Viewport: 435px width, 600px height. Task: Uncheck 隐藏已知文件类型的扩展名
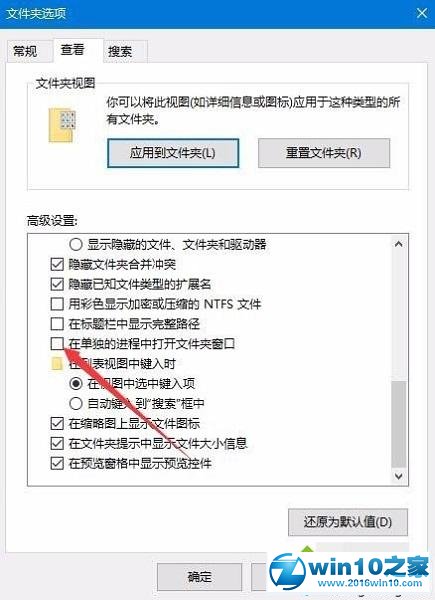click(x=57, y=284)
